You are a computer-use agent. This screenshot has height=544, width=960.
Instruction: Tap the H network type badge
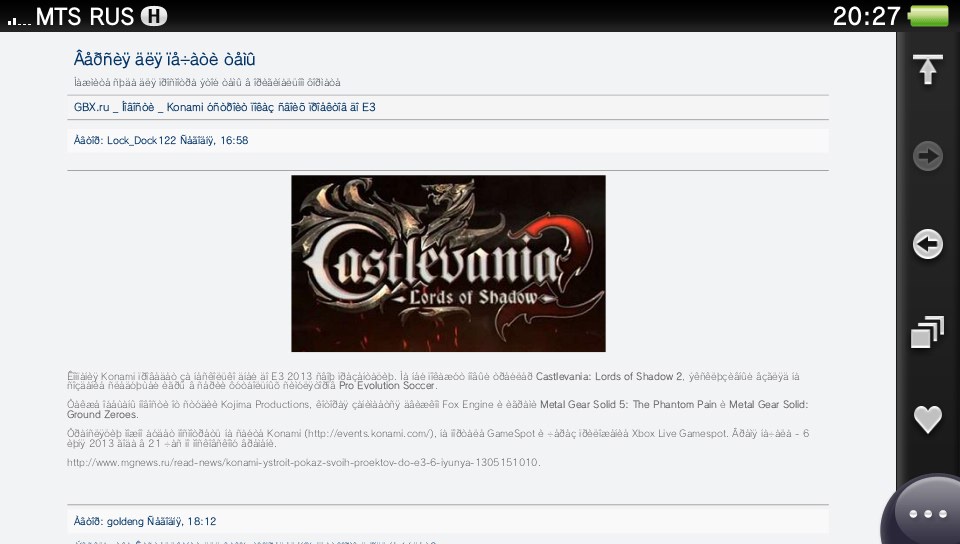pos(154,16)
